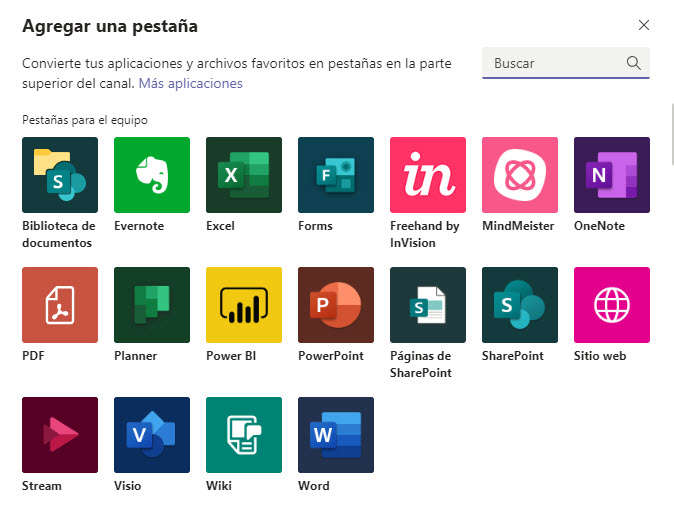Open the Más aplicaciones link

tap(190, 84)
